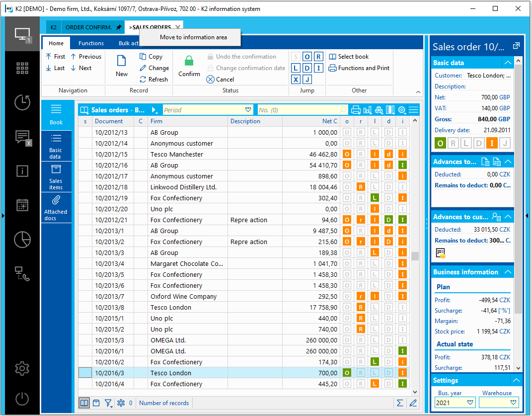Click the container archive icon in status bar

pyautogui.click(x=96, y=403)
